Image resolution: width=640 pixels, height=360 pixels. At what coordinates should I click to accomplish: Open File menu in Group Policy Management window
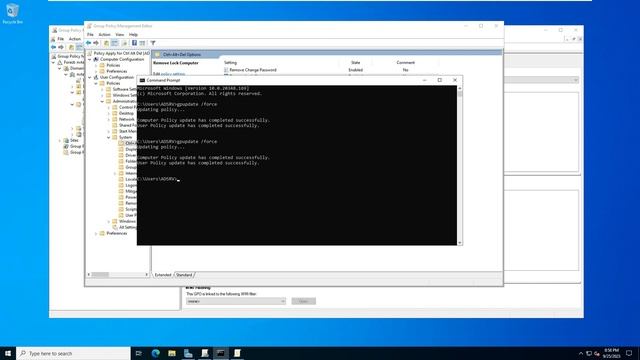pyautogui.click(x=60, y=39)
